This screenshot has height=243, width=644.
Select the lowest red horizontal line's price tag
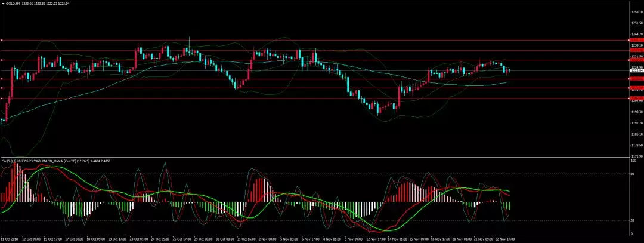pos(636,97)
